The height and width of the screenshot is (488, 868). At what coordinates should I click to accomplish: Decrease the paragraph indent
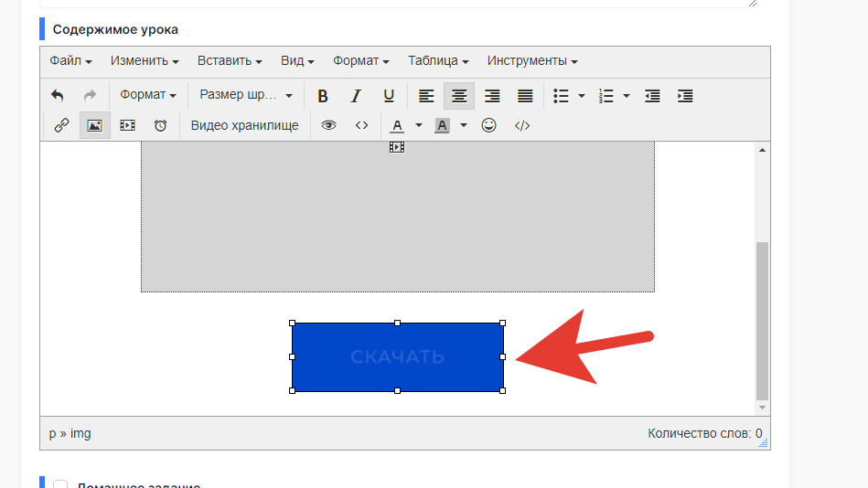(x=652, y=96)
